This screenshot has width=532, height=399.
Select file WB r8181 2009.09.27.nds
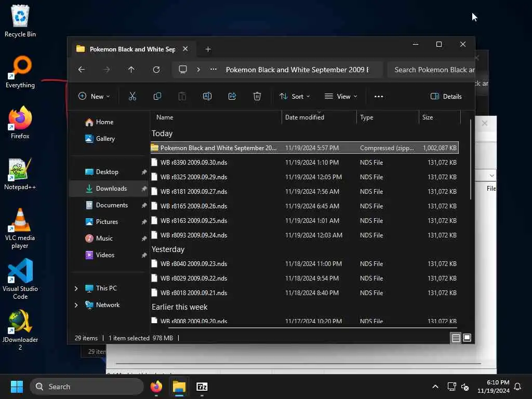[304, 192]
